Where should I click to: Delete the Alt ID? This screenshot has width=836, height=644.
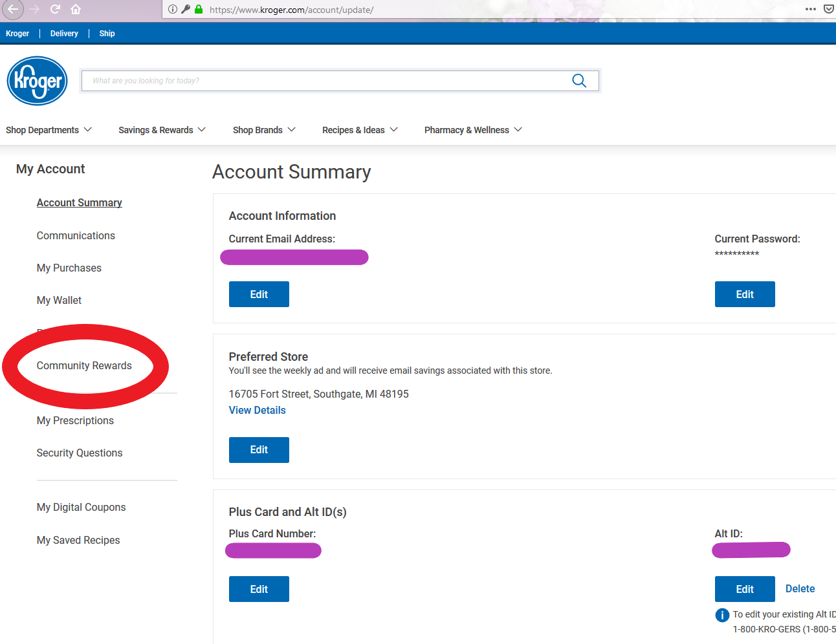click(800, 589)
